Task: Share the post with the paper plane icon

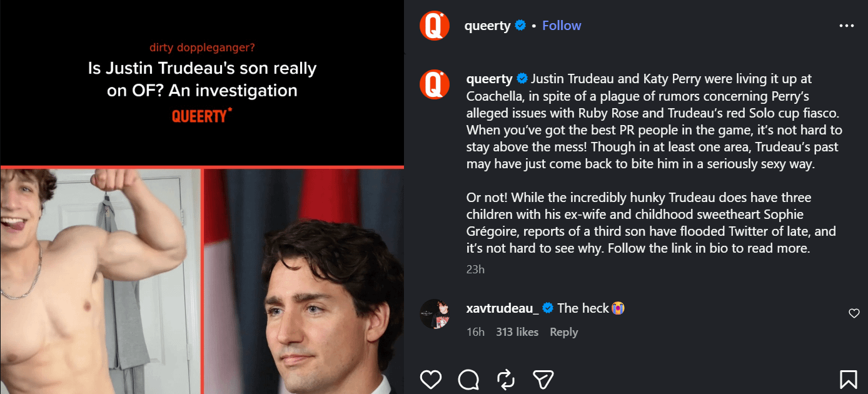Action: (543, 379)
